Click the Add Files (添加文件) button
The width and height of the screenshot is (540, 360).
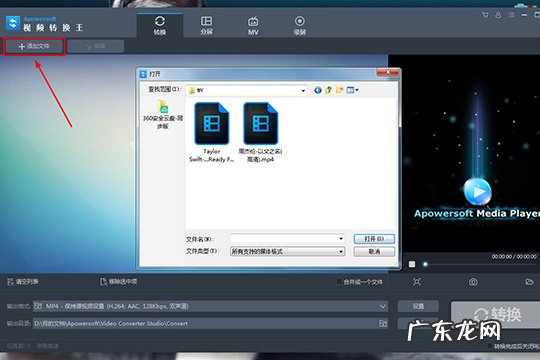tap(34, 47)
